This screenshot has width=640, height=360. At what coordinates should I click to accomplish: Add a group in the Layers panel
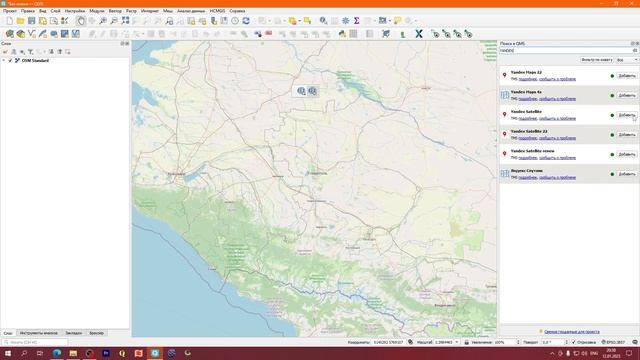pyautogui.click(x=13, y=52)
